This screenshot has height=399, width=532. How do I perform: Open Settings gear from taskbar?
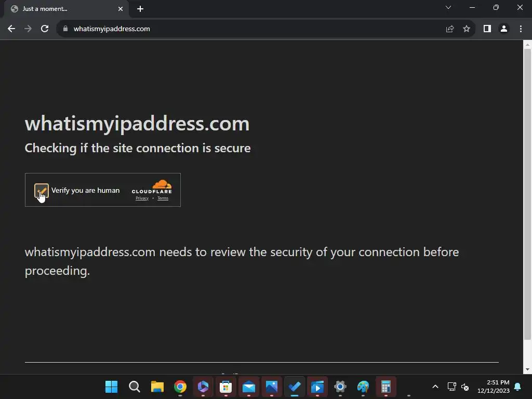340,387
